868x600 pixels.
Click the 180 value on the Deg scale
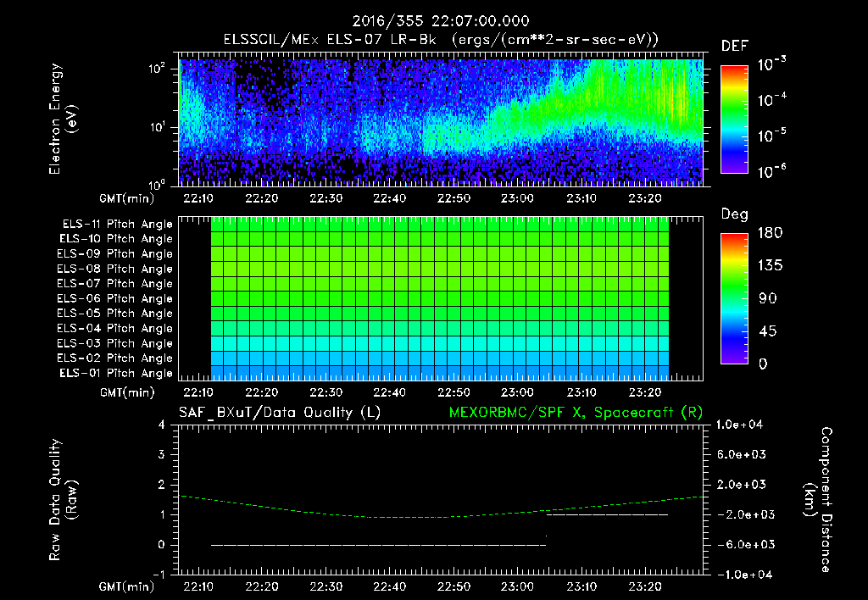tap(770, 232)
